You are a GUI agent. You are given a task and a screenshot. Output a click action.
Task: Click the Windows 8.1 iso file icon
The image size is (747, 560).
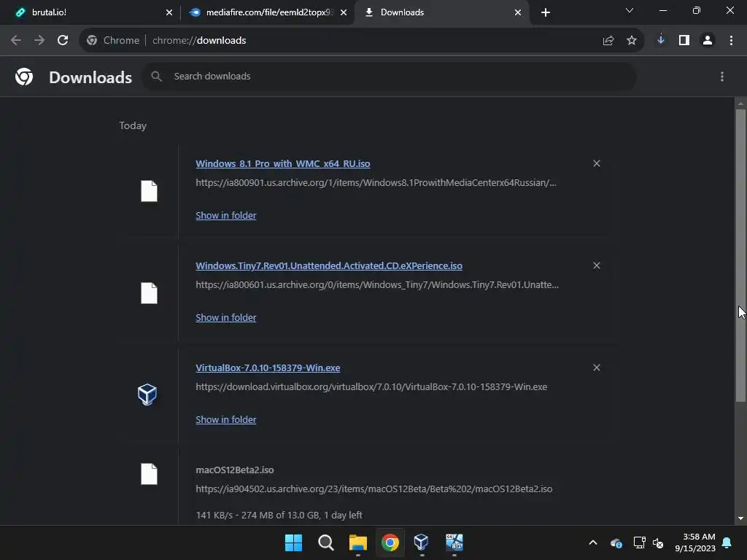click(x=149, y=191)
